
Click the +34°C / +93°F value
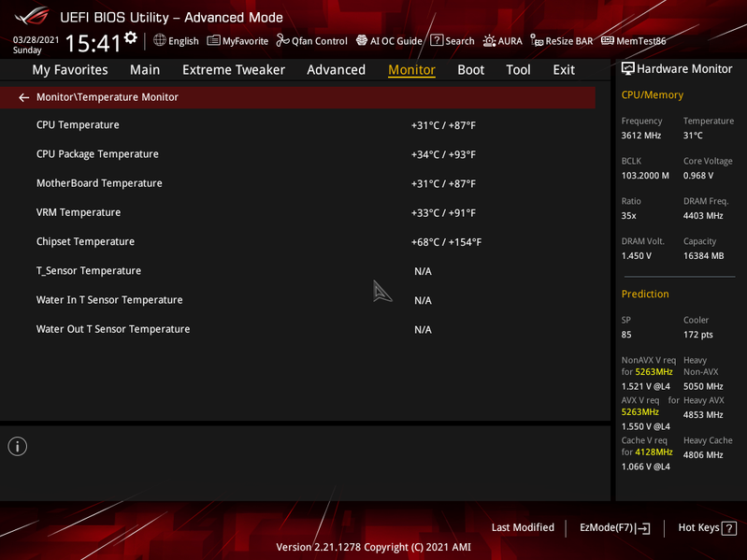tap(443, 155)
